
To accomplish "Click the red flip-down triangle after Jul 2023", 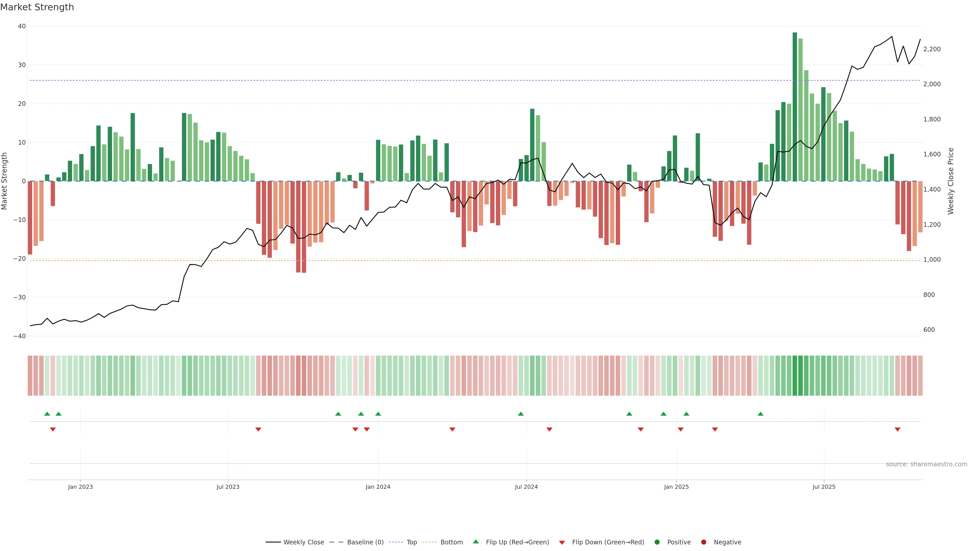I will 258,429.
